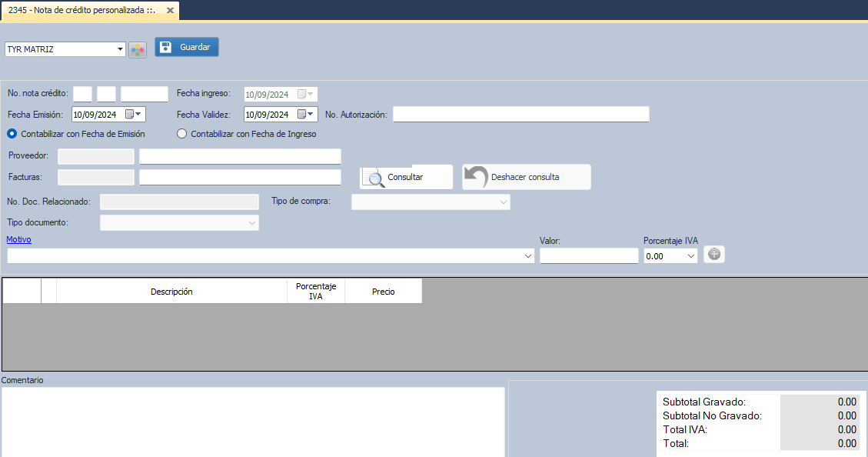This screenshot has height=457, width=868.
Task: Expand the TYR MATRIZ company dropdown
Action: (120, 49)
